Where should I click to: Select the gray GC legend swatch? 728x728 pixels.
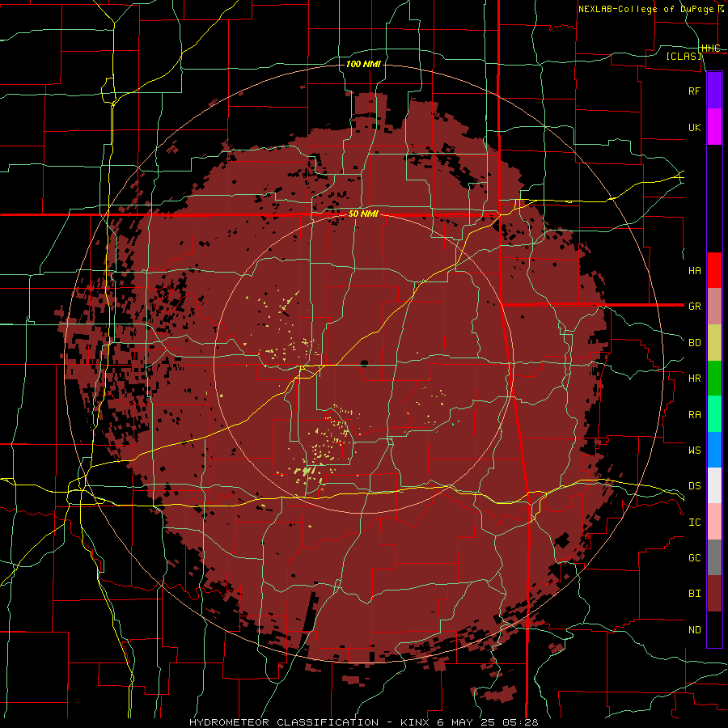coord(714,557)
